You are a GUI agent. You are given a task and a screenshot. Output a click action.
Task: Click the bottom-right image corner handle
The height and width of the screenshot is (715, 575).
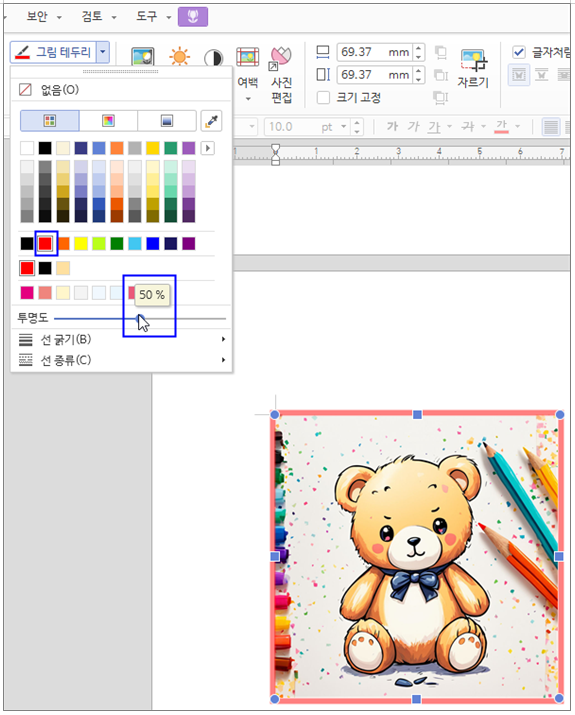tap(559, 699)
